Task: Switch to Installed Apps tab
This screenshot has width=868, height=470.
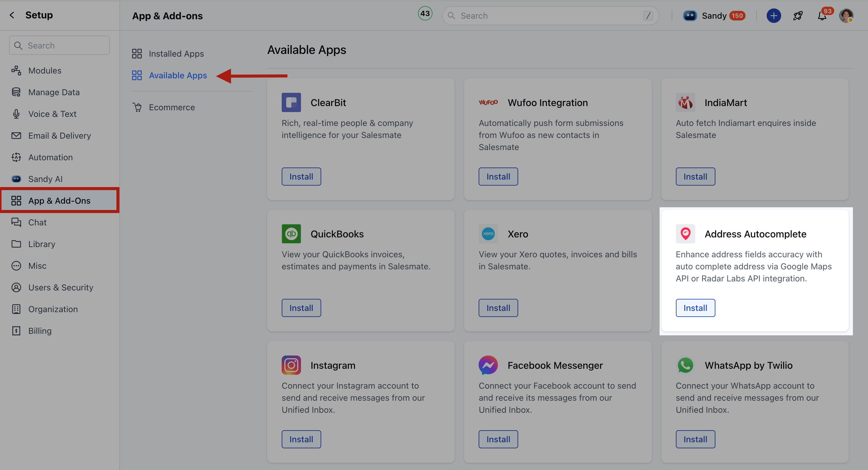Action: click(168, 54)
